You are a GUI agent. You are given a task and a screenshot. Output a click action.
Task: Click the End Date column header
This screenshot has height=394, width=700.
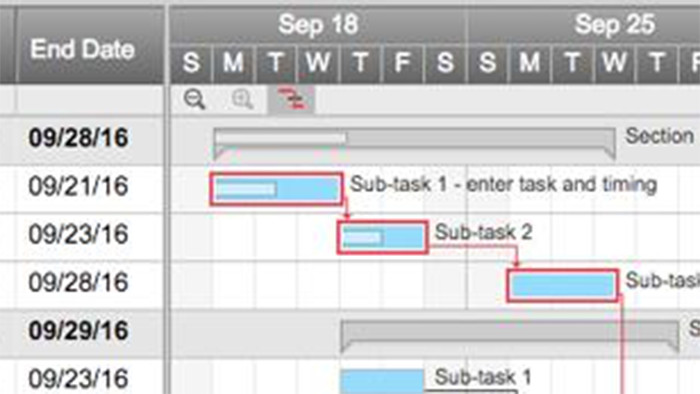[x=82, y=49]
